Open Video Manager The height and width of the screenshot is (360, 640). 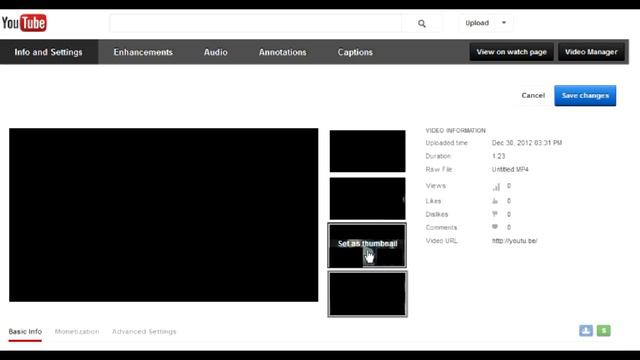pos(591,52)
